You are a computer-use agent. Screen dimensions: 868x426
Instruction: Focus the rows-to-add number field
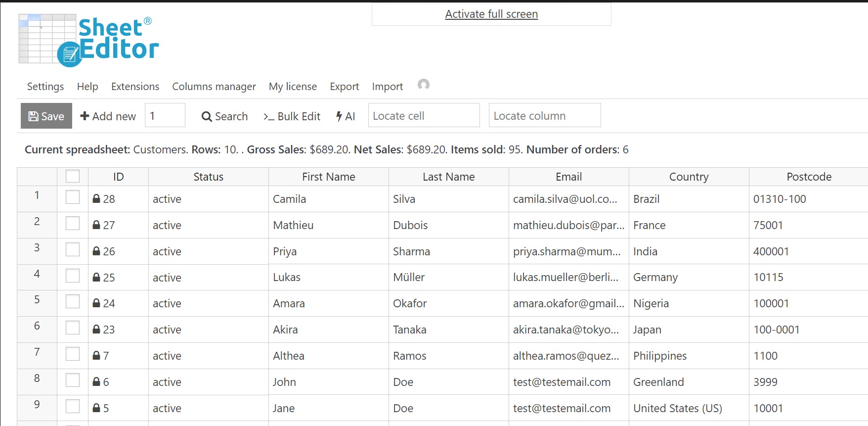[x=165, y=115]
